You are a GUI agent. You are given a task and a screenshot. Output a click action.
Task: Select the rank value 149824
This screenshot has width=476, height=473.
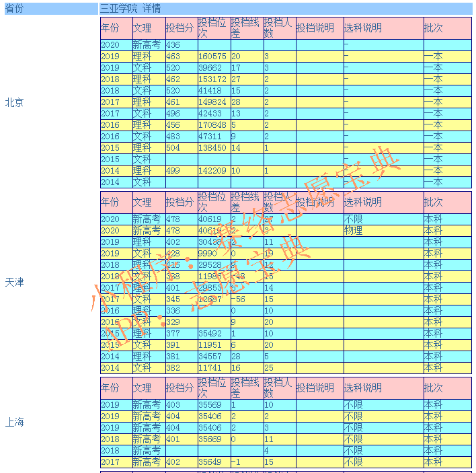[x=212, y=102]
